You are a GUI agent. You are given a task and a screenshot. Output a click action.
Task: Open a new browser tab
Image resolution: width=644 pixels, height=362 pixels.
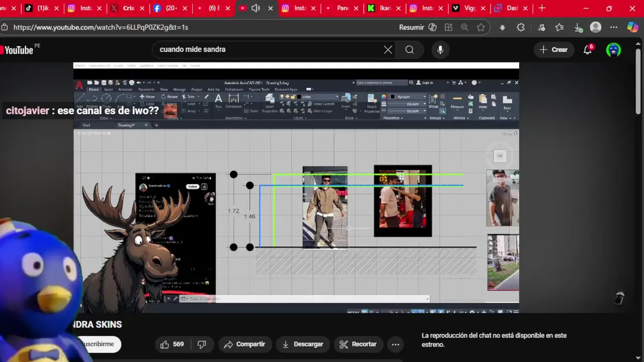542,8
